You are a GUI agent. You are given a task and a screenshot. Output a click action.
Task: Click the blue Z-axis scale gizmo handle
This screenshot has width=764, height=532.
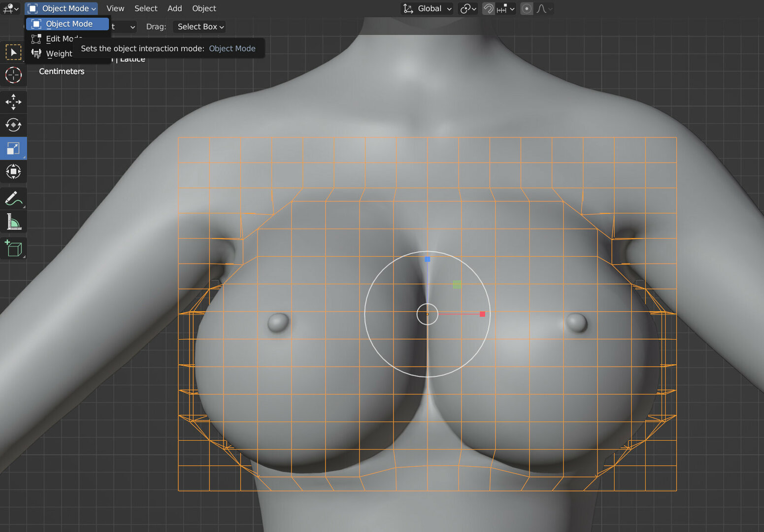click(x=428, y=259)
